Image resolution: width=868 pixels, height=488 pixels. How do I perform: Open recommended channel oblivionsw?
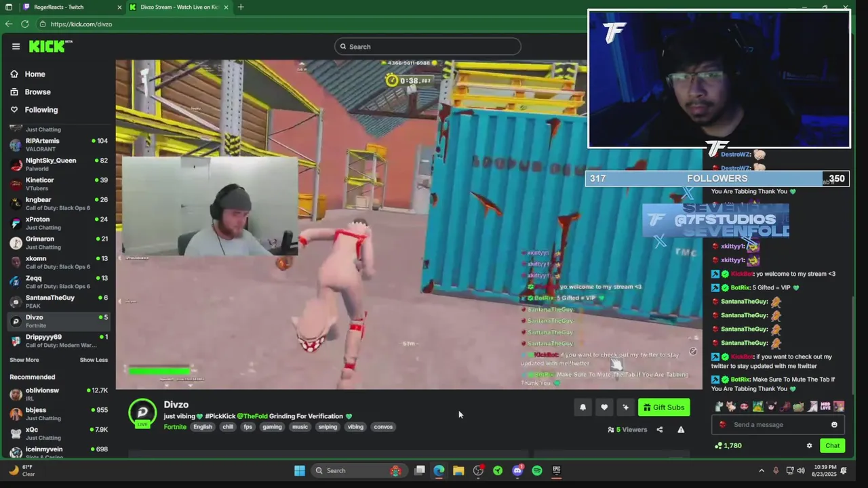coord(58,394)
